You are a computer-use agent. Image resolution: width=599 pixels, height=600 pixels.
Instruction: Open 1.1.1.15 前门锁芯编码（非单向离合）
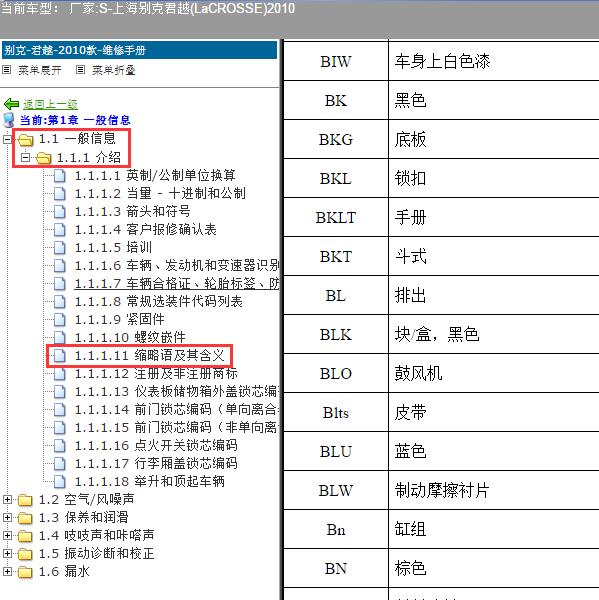coord(176,428)
